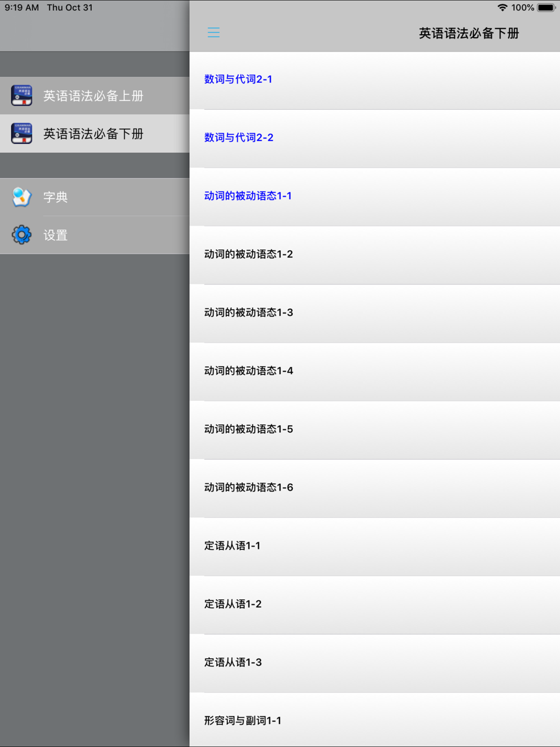Open the 字典 dictionary icon
Screen dimensions: 560x747
(x=22, y=197)
